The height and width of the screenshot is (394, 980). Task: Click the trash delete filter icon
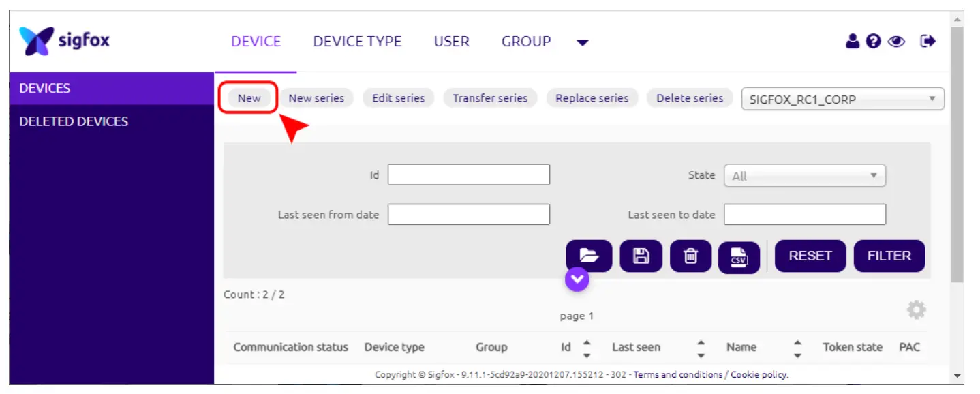[690, 256]
